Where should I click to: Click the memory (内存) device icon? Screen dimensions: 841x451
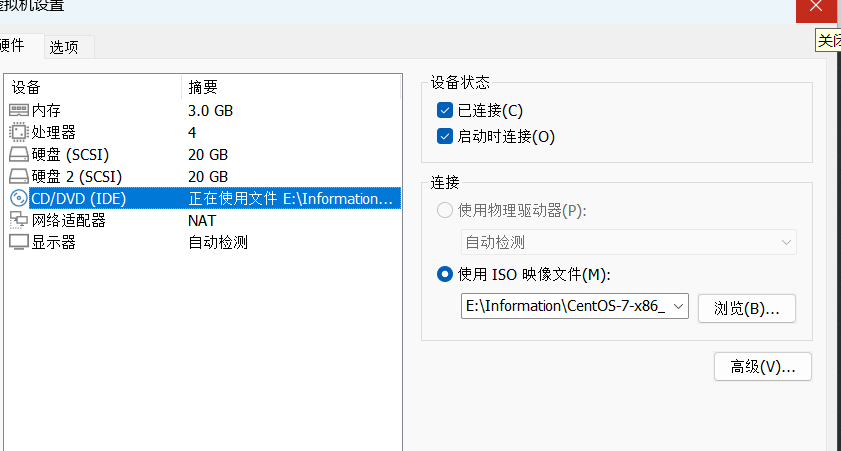click(x=19, y=110)
